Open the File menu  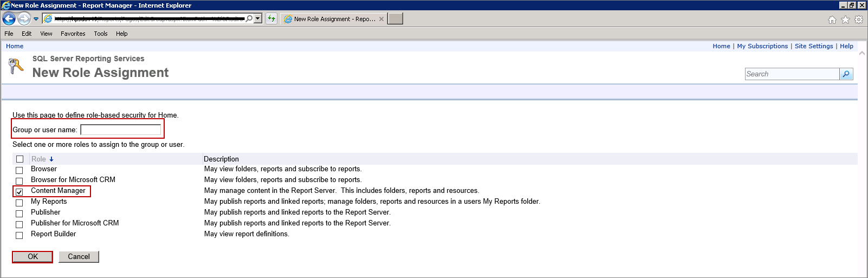9,34
